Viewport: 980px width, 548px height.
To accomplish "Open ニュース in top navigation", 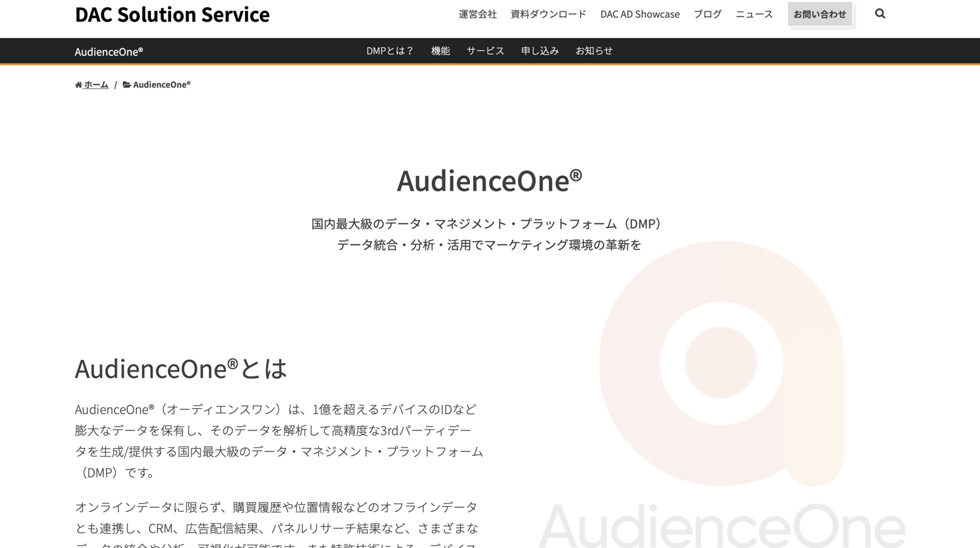I will [754, 14].
